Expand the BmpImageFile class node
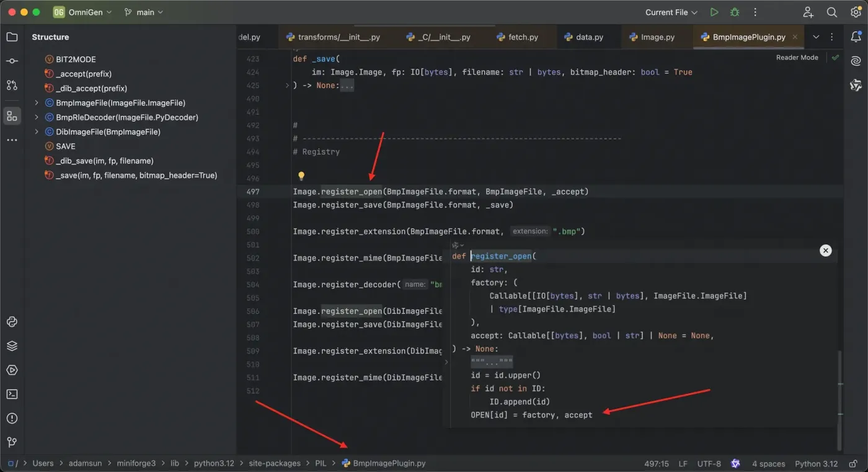 click(x=37, y=103)
